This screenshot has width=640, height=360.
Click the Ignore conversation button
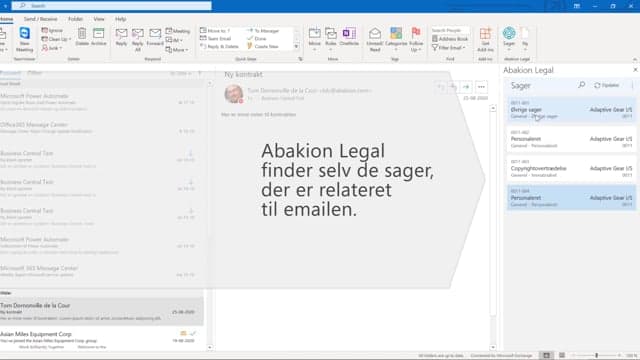(x=52, y=31)
